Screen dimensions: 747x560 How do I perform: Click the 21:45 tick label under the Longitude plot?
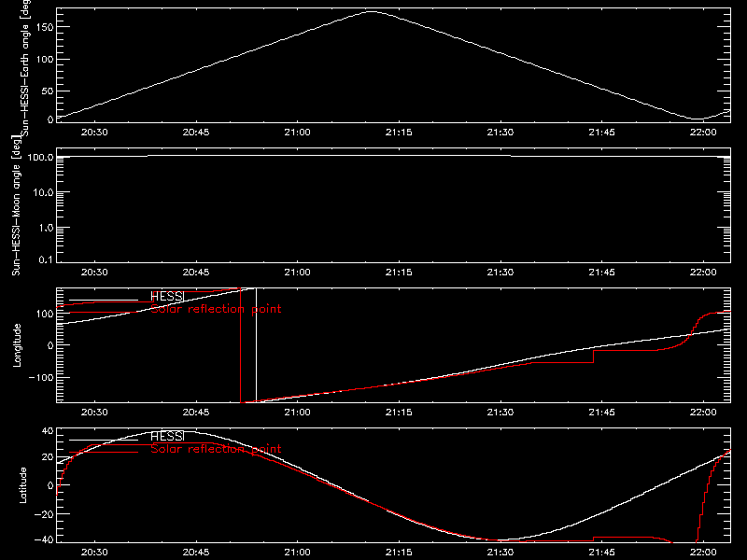[x=601, y=413]
